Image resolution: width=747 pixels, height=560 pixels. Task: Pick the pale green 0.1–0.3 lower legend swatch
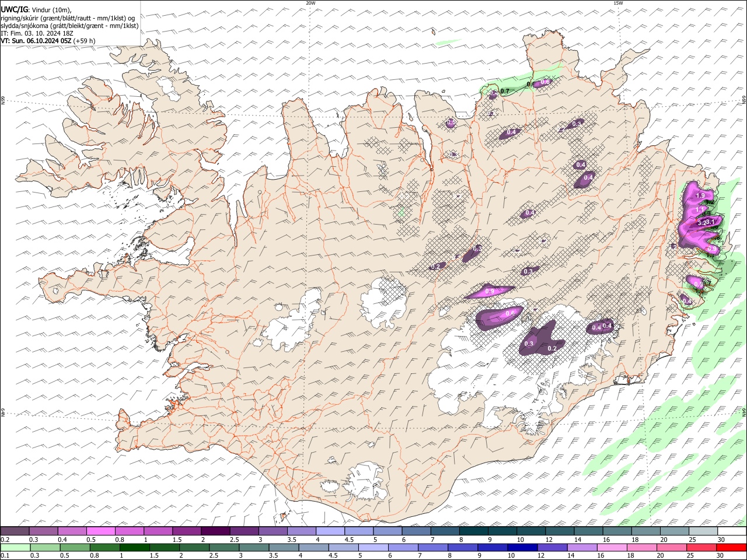(15, 547)
